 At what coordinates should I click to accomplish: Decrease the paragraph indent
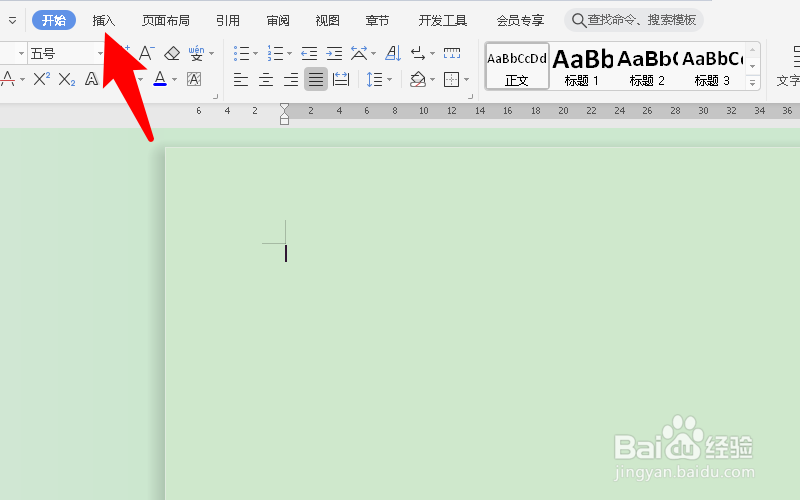pos(309,53)
